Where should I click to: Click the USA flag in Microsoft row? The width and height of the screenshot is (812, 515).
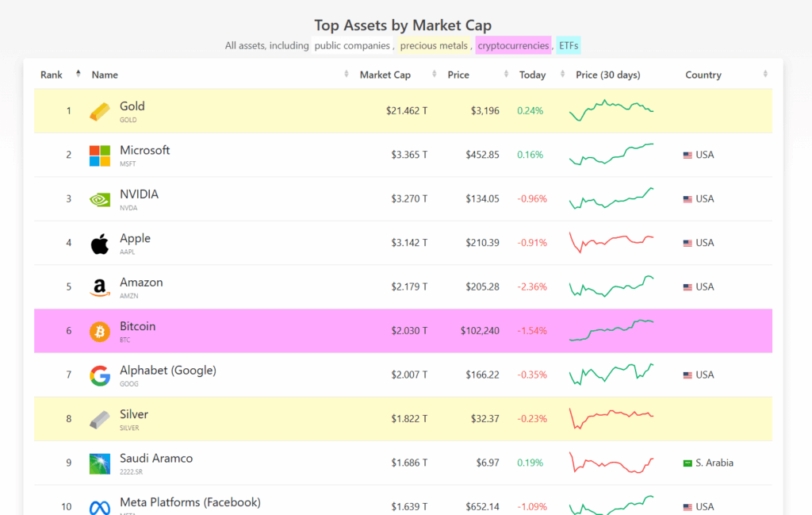(x=688, y=155)
